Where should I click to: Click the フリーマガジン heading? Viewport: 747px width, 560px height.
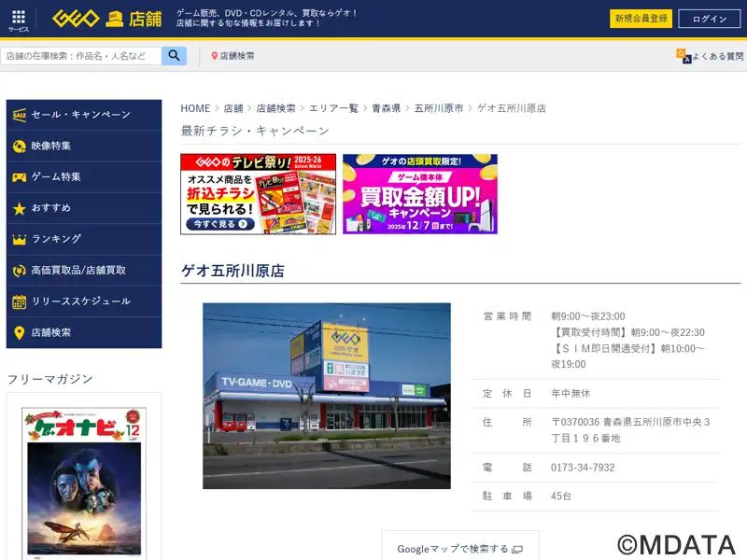[x=50, y=379]
